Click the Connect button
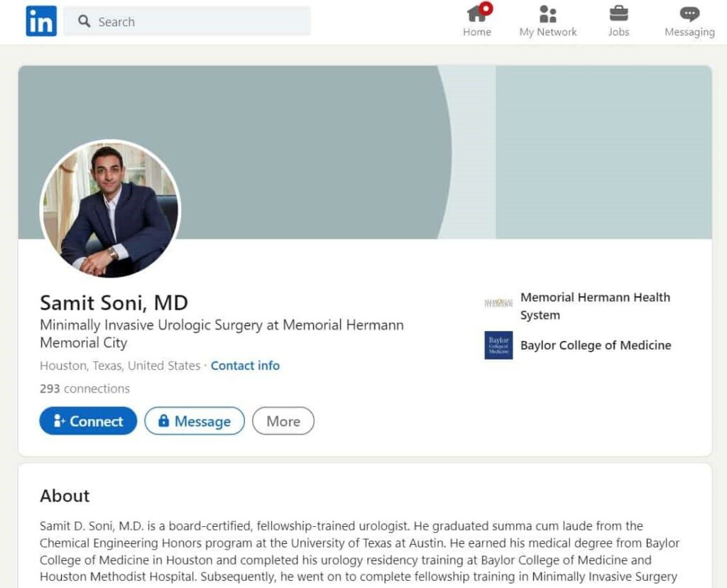727x588 pixels. (88, 421)
